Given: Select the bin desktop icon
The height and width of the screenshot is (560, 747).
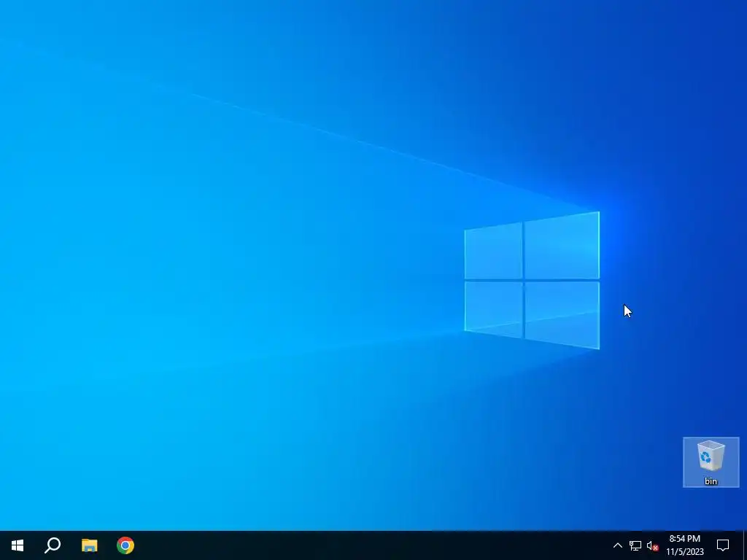Looking at the screenshot, I should [711, 462].
